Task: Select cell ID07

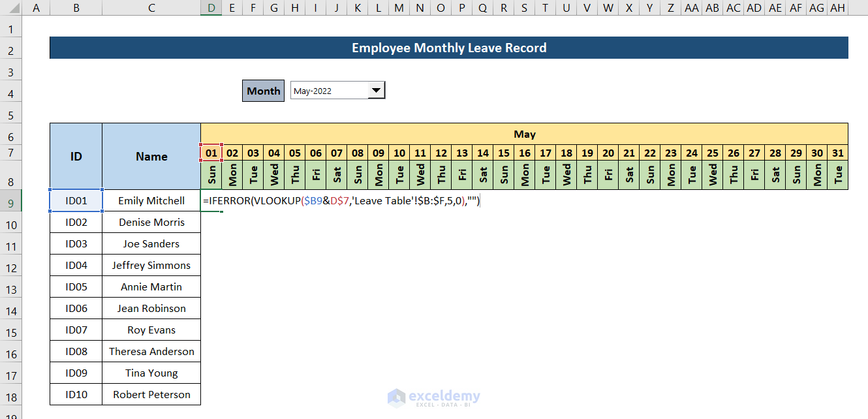Action: tap(76, 330)
